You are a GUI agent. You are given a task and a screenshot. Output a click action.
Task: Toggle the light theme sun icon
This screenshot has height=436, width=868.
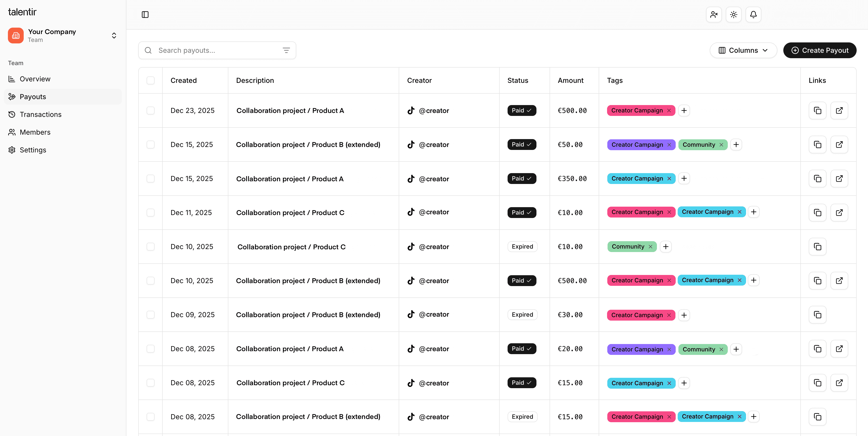tap(733, 15)
